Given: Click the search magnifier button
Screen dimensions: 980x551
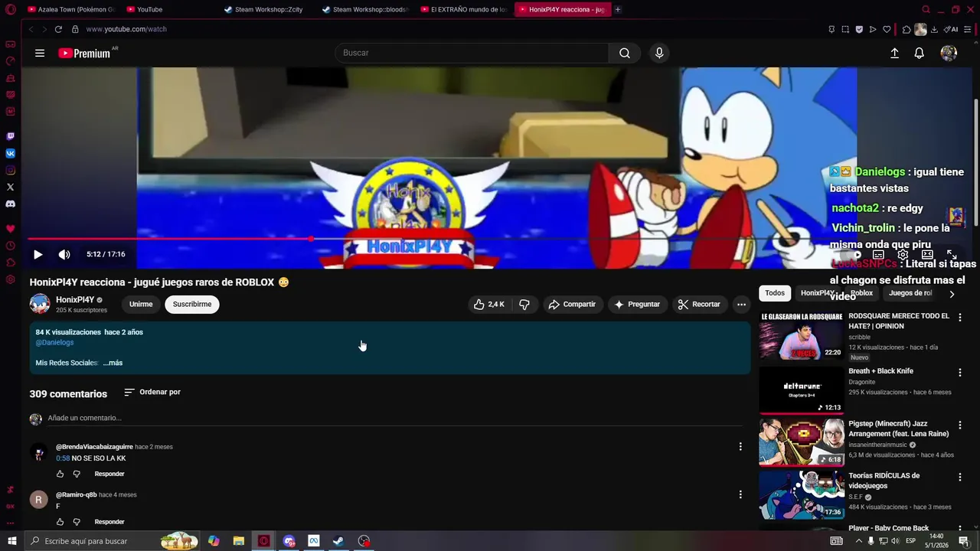Looking at the screenshot, I should click(x=625, y=53).
